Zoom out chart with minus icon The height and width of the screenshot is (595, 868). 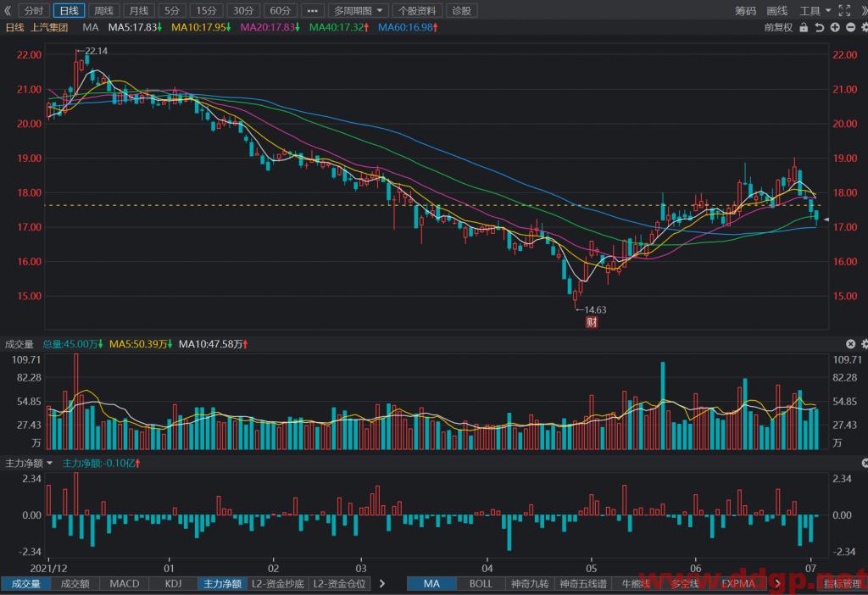(x=850, y=27)
